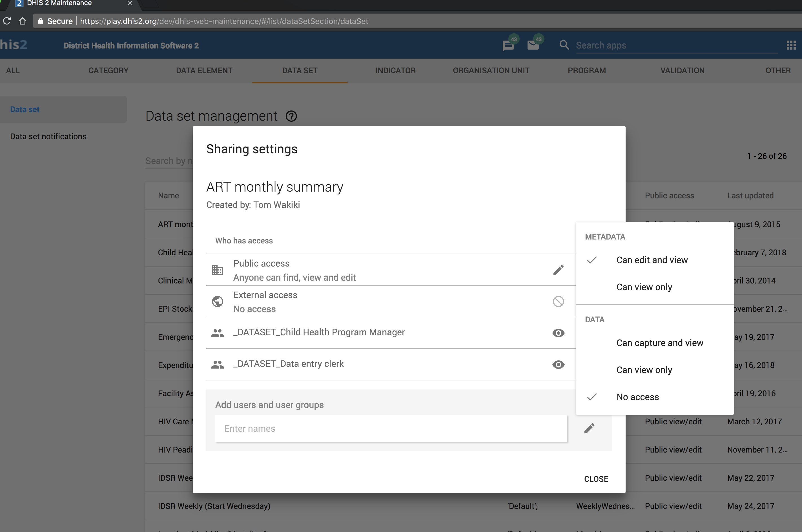Open the messages envelope icon
Screen dimensions: 802x532
coord(533,45)
